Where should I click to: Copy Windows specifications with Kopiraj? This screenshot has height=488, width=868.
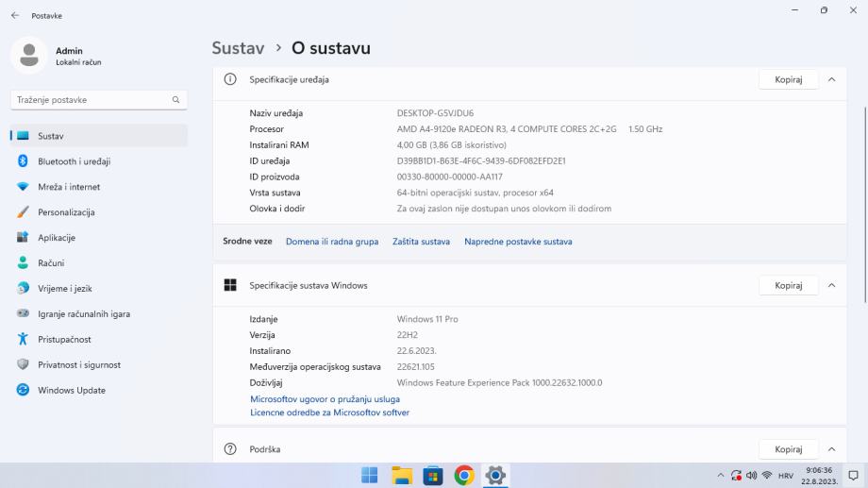tap(789, 286)
